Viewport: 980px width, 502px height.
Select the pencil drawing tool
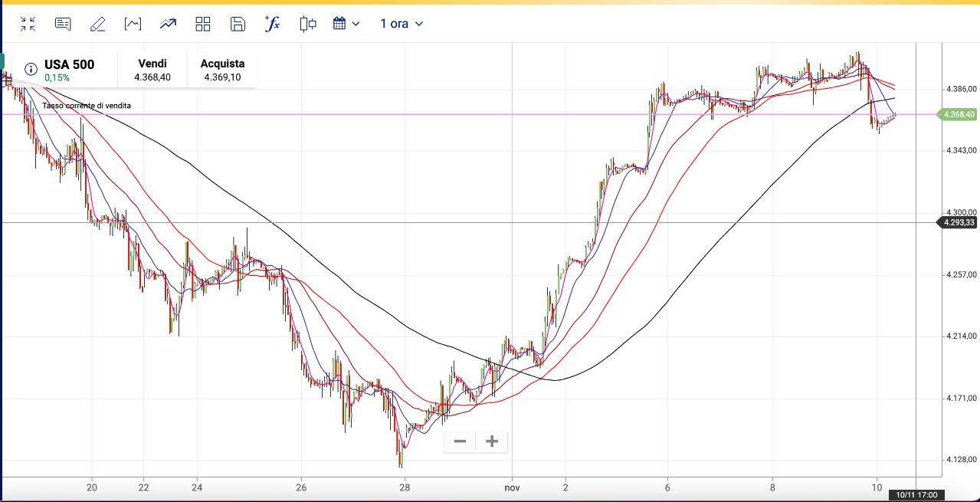pyautogui.click(x=97, y=24)
